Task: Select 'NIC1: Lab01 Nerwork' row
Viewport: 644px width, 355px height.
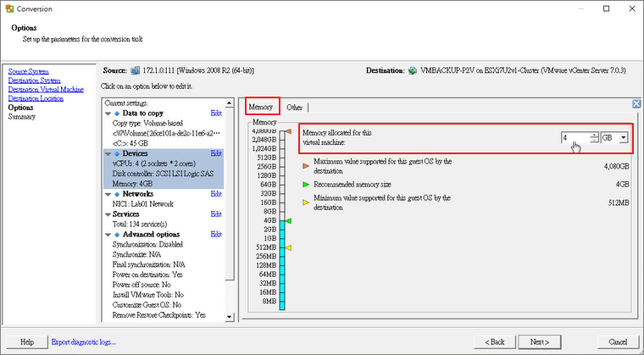Action: coord(143,204)
